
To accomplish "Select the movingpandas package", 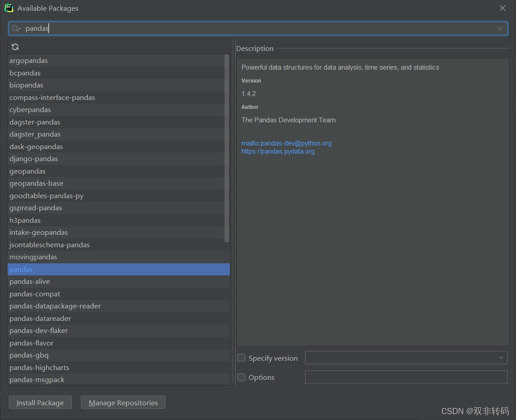I will [x=118, y=257].
